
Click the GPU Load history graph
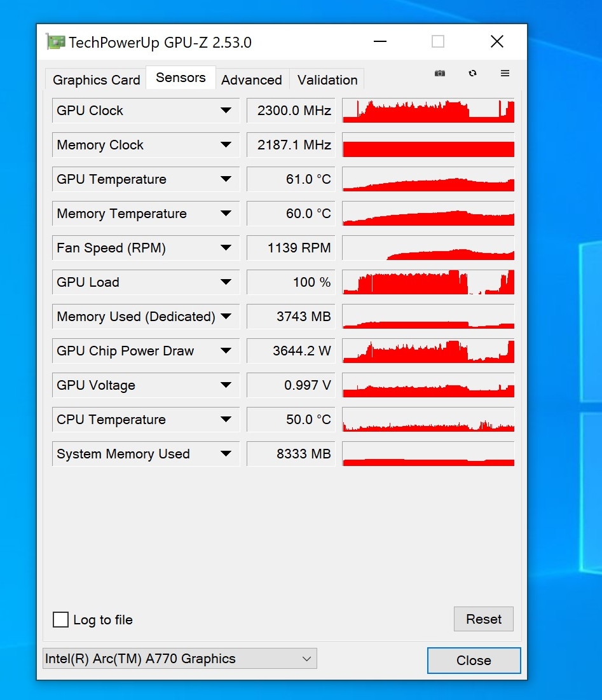pyautogui.click(x=428, y=282)
